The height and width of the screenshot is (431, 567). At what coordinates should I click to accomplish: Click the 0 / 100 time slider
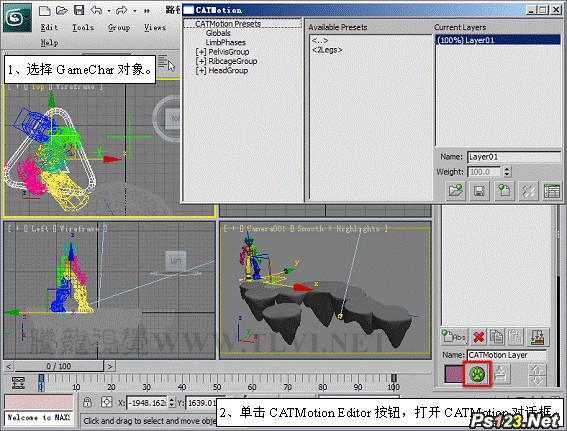59,366
